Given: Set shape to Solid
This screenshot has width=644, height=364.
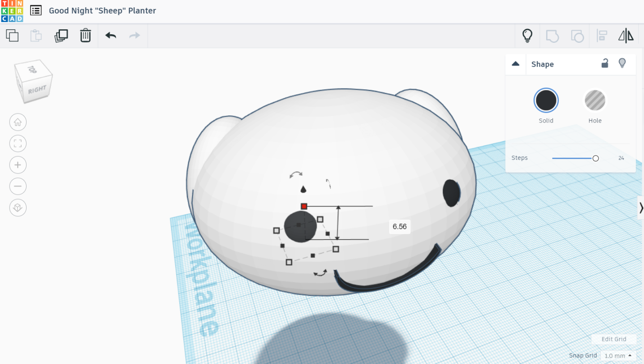Looking at the screenshot, I should pos(546,100).
